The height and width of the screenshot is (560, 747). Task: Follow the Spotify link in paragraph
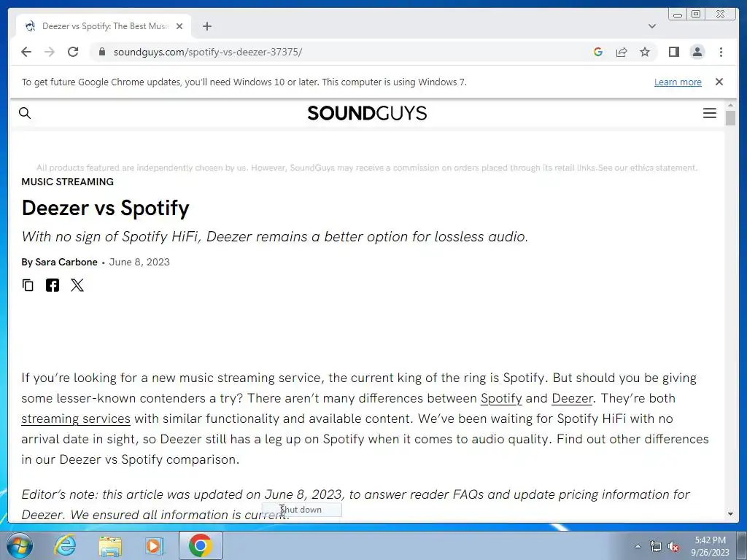(x=501, y=398)
